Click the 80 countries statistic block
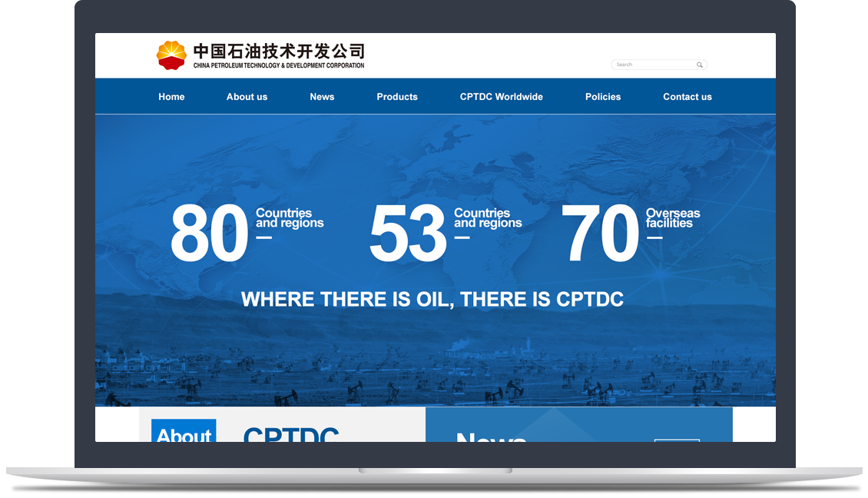868x498 pixels. (x=246, y=231)
